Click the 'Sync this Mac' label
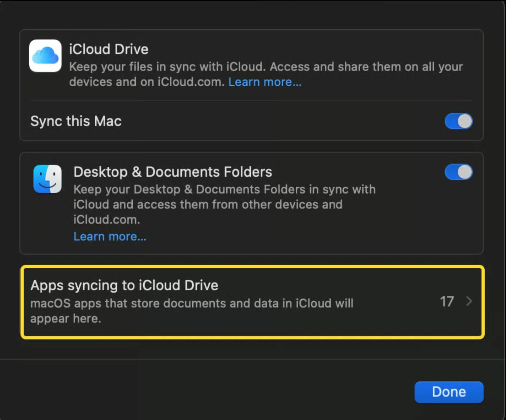Image resolution: width=506 pixels, height=420 pixels. point(76,121)
